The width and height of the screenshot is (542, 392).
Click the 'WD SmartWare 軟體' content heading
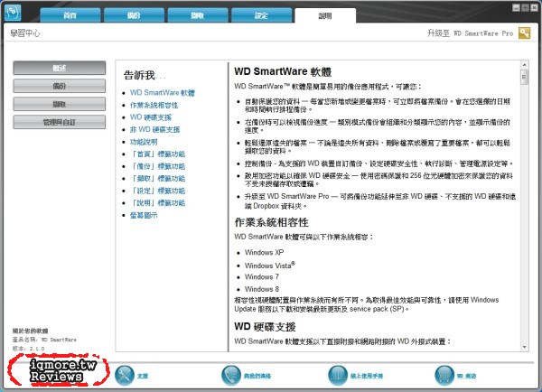(x=283, y=71)
